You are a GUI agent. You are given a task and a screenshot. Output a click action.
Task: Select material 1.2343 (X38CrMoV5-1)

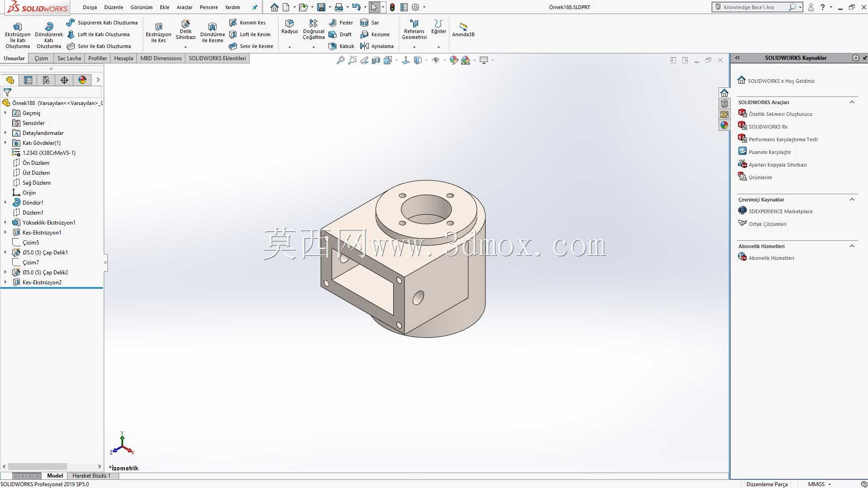[x=49, y=153]
